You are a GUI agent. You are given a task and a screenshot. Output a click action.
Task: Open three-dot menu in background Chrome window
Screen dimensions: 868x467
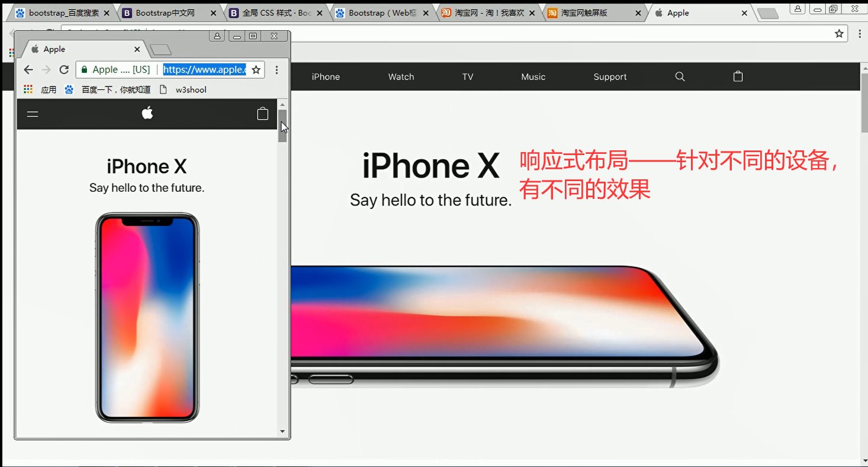860,34
